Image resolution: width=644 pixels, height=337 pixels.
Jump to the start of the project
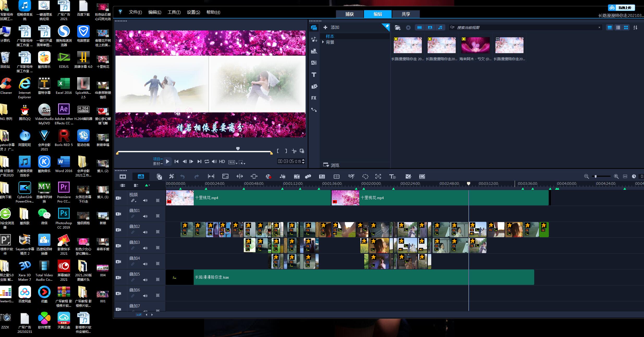click(x=177, y=162)
